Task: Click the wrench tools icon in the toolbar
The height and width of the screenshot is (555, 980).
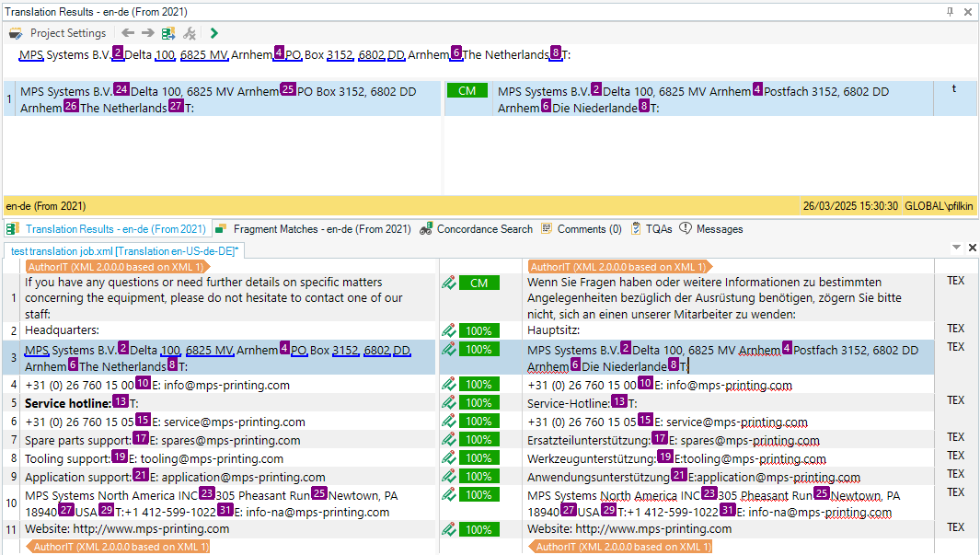Action: 188,32
